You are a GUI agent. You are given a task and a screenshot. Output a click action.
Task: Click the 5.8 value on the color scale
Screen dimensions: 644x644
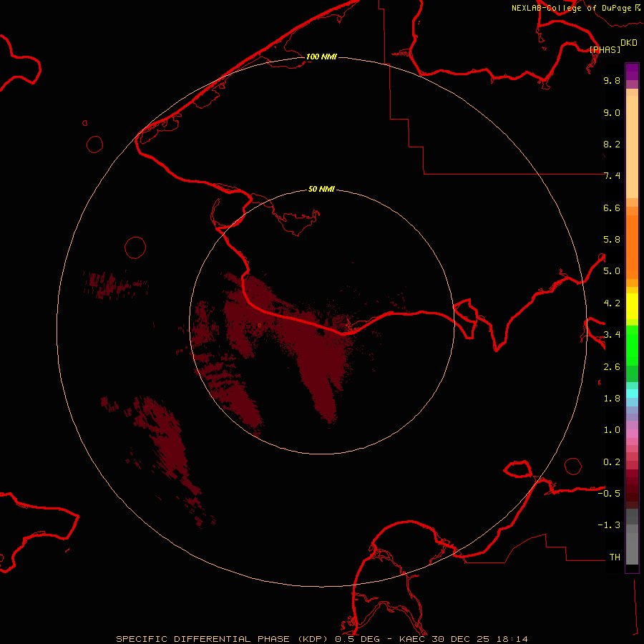(612, 240)
